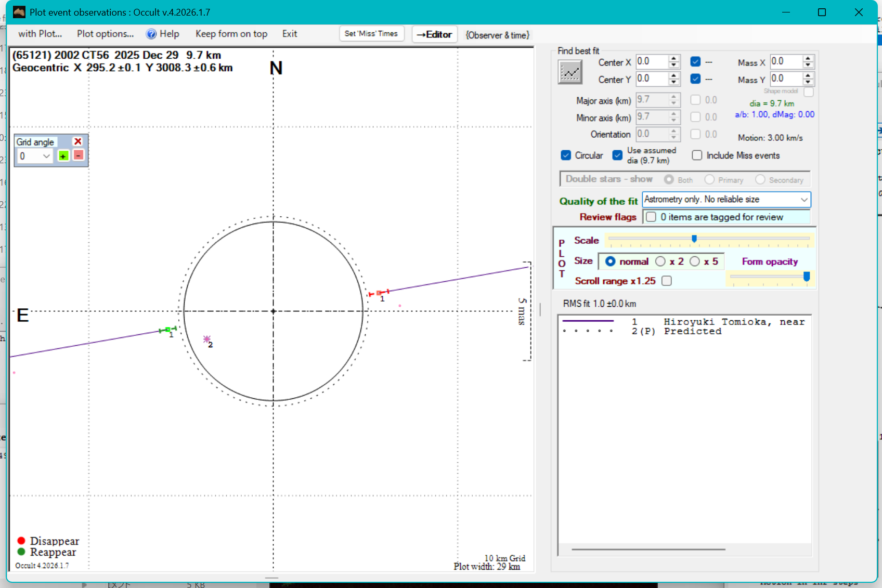The height and width of the screenshot is (588, 882).
Task: Decrease Mass Y with down arrow
Action: point(808,82)
